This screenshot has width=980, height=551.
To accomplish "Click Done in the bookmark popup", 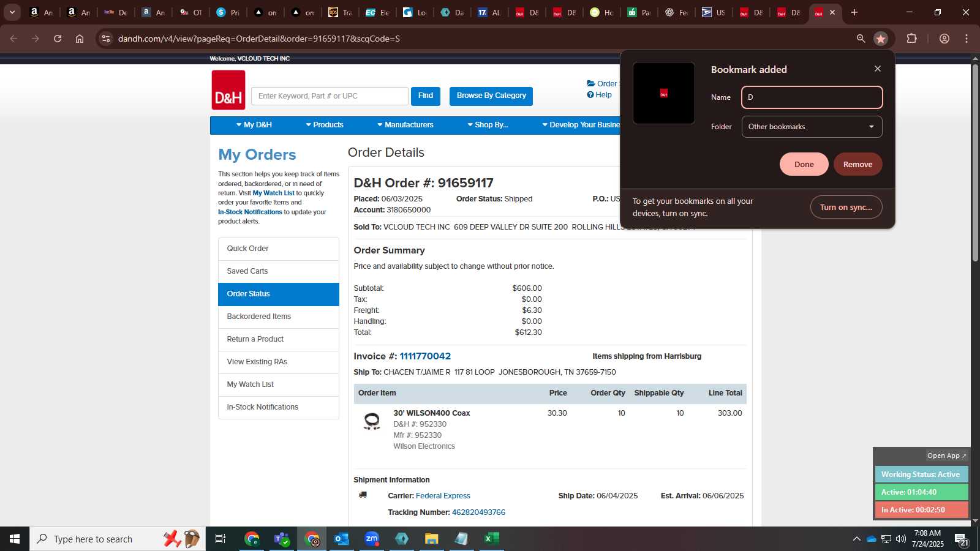I will [804, 164].
